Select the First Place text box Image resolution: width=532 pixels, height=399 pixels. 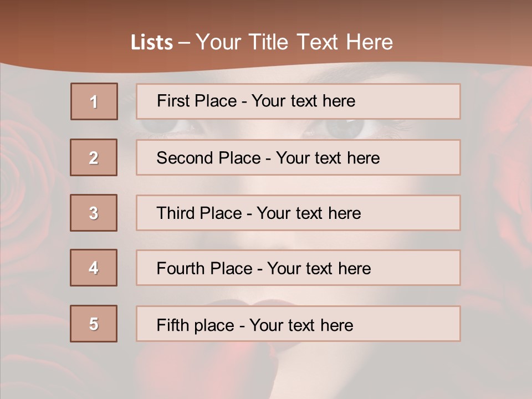(x=298, y=101)
